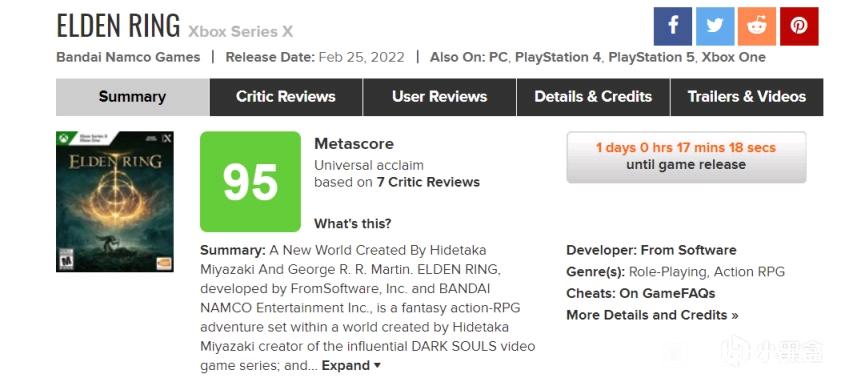Expand the game summary text
Image resolution: width=849 pixels, height=378 pixels.
click(x=351, y=366)
